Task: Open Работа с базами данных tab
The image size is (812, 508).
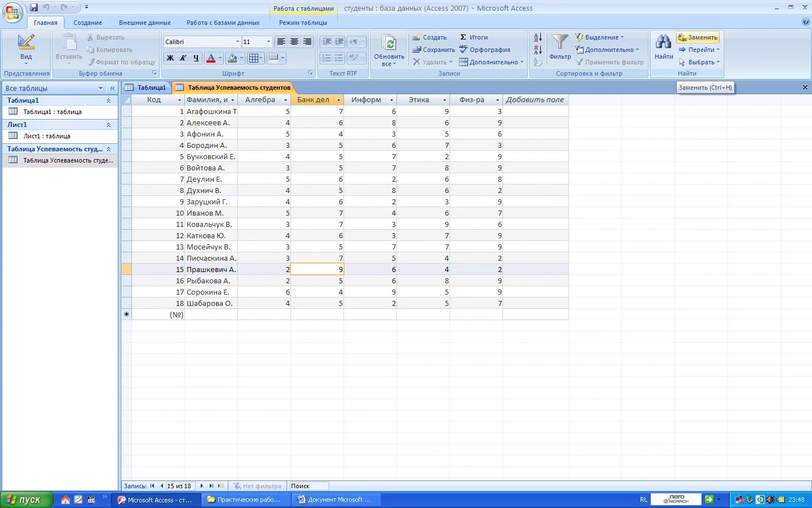Action: (223, 23)
